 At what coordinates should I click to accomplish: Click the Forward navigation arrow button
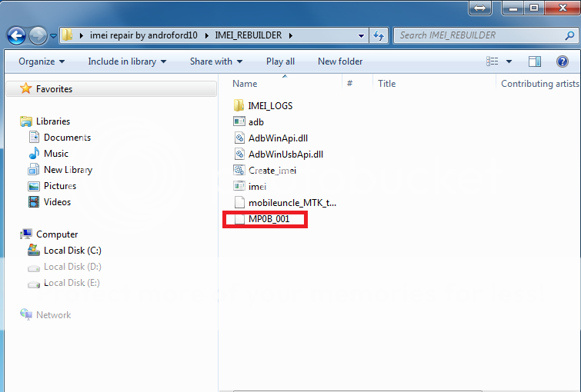(x=38, y=35)
